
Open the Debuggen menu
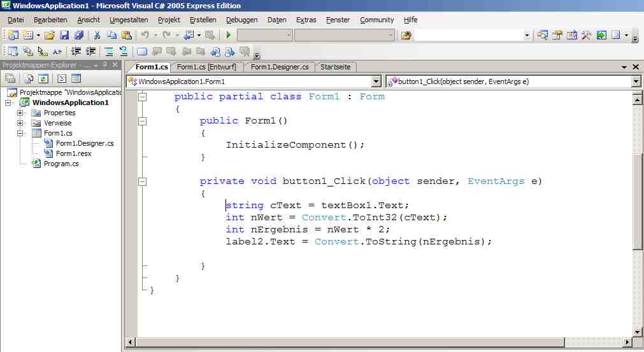[241, 20]
